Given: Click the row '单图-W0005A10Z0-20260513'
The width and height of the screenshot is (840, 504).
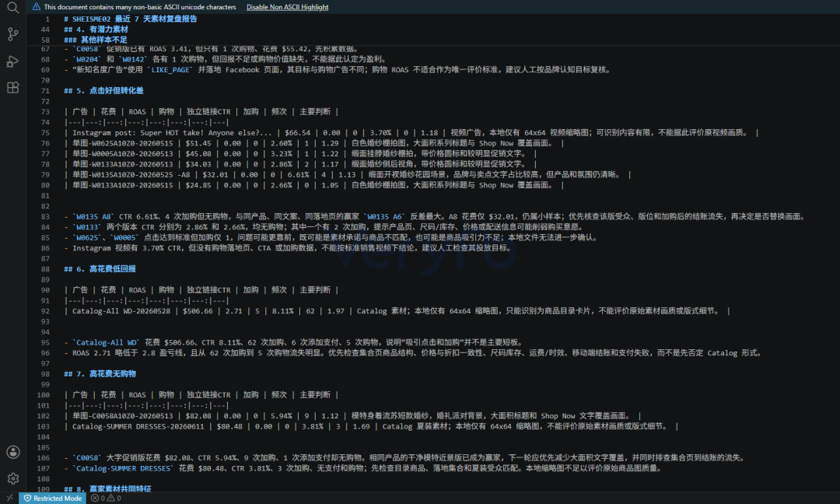Looking at the screenshot, I should [300, 154].
